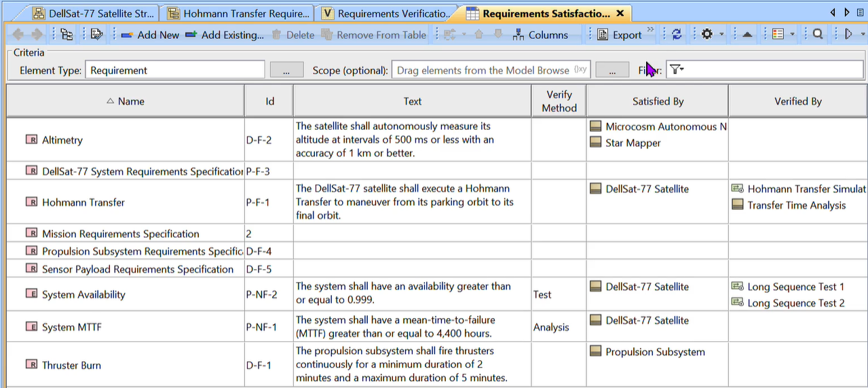The image size is (868, 388).
Task: Click Remove From Table
Action: point(374,35)
